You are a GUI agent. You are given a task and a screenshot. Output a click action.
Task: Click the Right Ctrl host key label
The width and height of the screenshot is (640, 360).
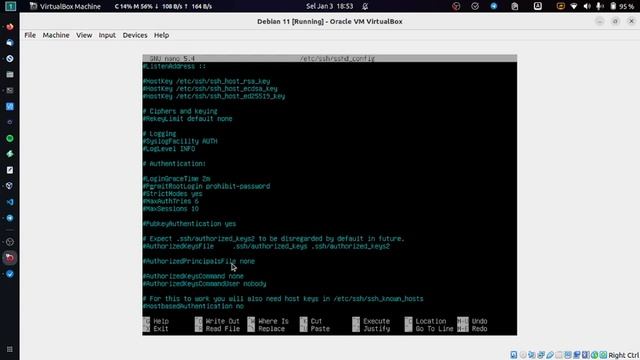(x=624, y=356)
